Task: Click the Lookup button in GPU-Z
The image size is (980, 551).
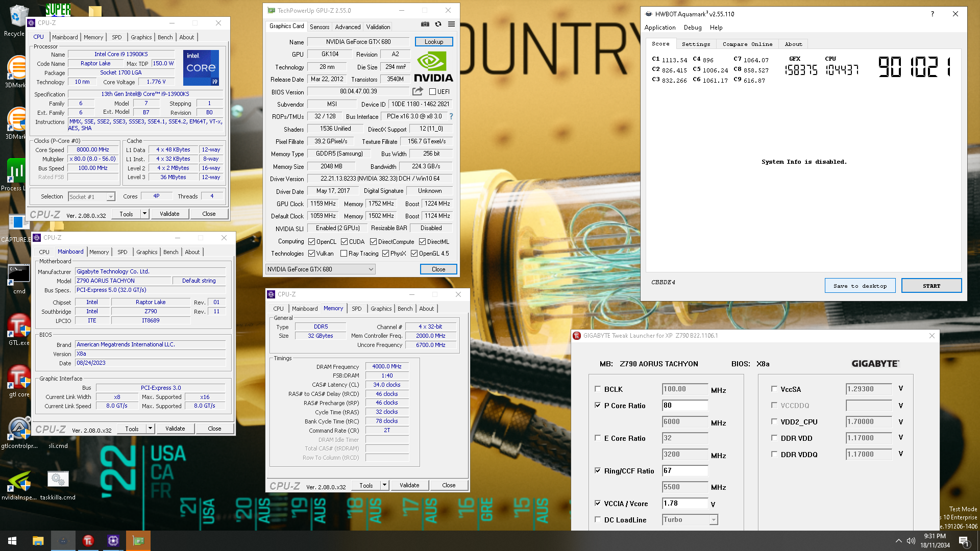Action: click(x=434, y=42)
